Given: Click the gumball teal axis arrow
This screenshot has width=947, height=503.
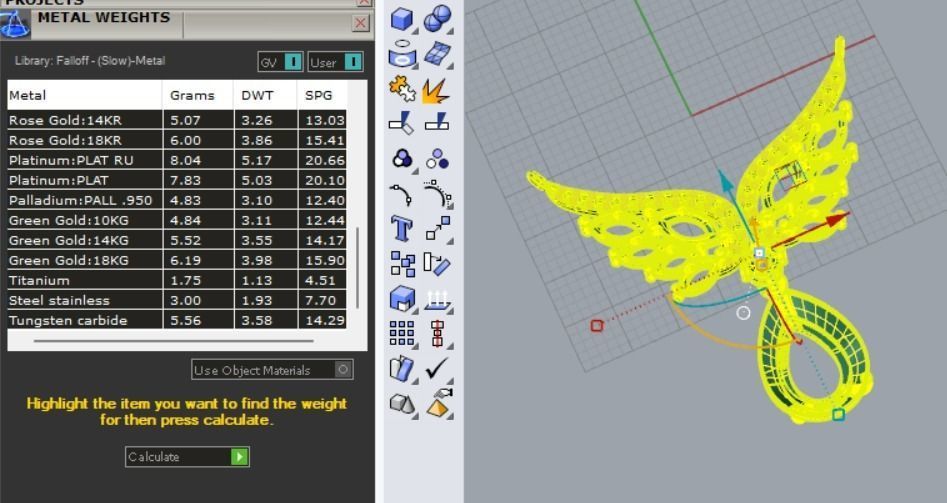Looking at the screenshot, I should point(725,180).
